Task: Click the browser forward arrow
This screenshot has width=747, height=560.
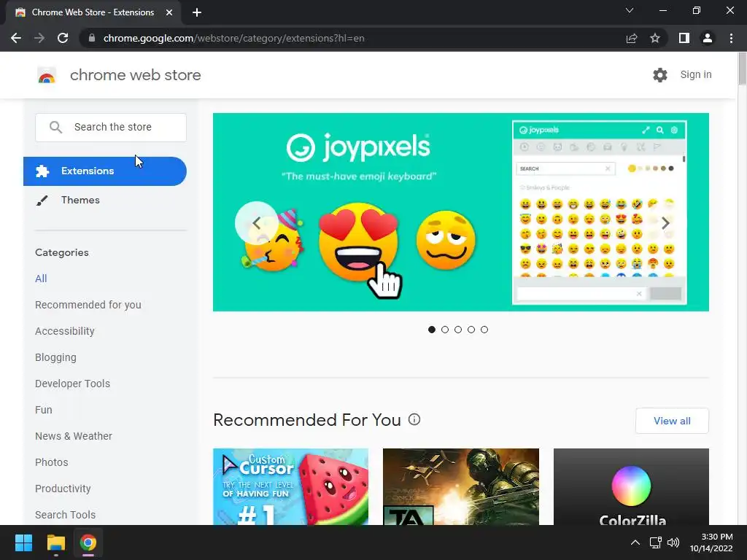Action: click(39, 38)
